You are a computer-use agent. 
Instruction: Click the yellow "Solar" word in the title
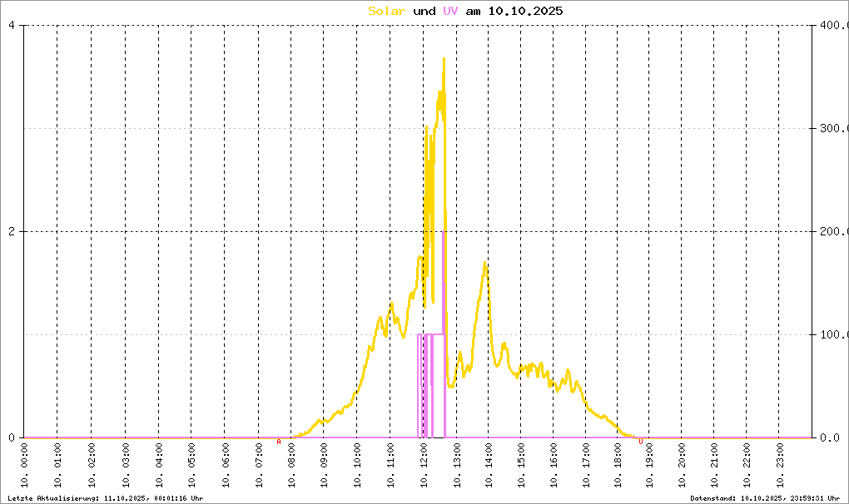(x=387, y=11)
